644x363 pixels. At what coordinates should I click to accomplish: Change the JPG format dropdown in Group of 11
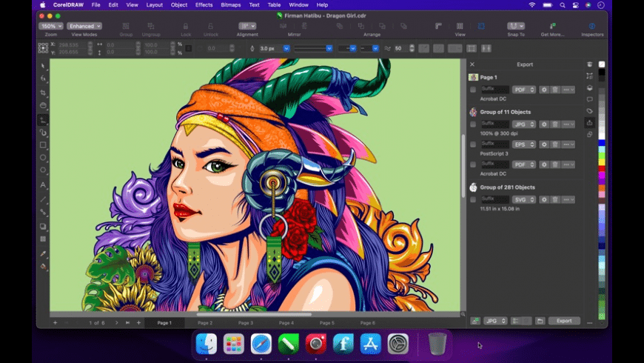pyautogui.click(x=524, y=124)
